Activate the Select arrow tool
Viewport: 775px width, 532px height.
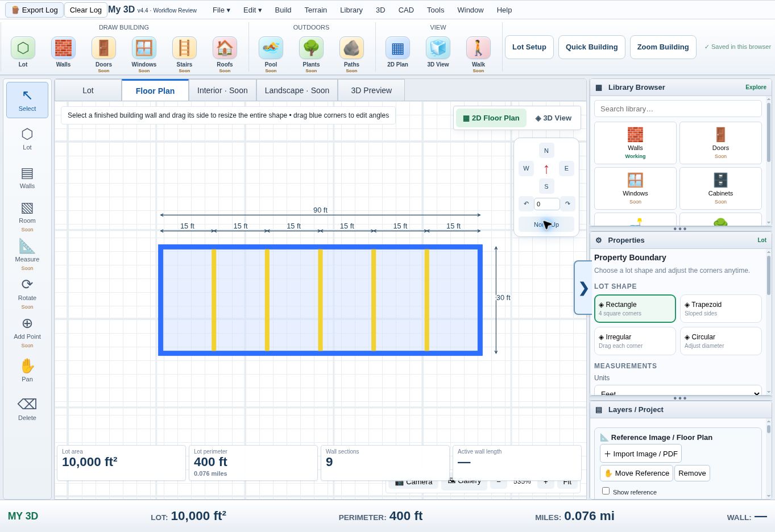pyautogui.click(x=27, y=100)
